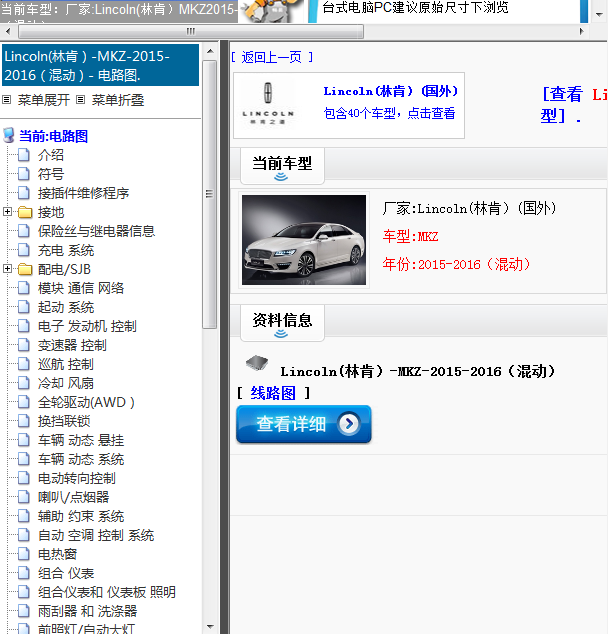Open the 电热窗 tree item

point(57,554)
